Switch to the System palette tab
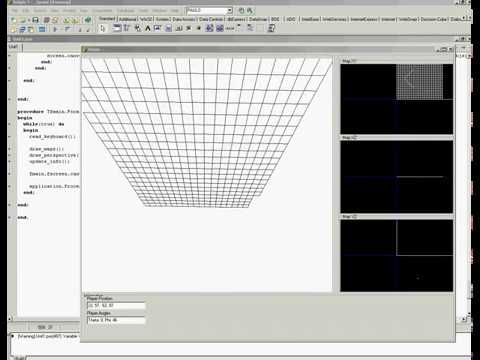 click(x=162, y=19)
